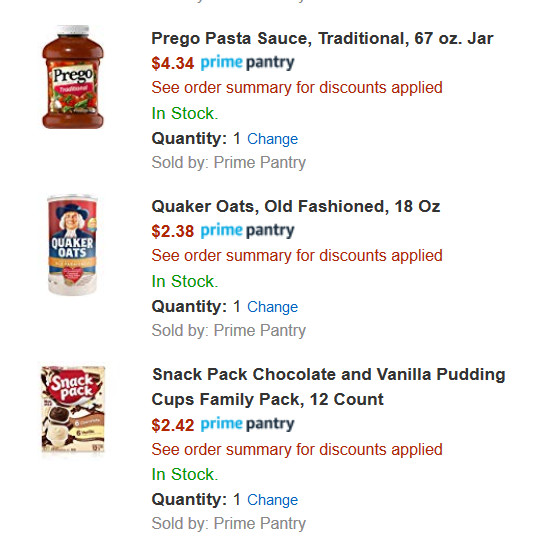
Task: Change quantity for Prego Pasta Sauce
Action: 273,139
